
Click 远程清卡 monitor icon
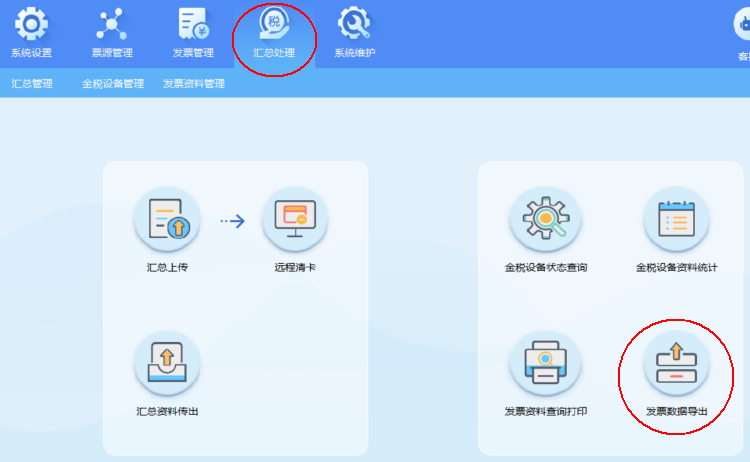[x=295, y=220]
